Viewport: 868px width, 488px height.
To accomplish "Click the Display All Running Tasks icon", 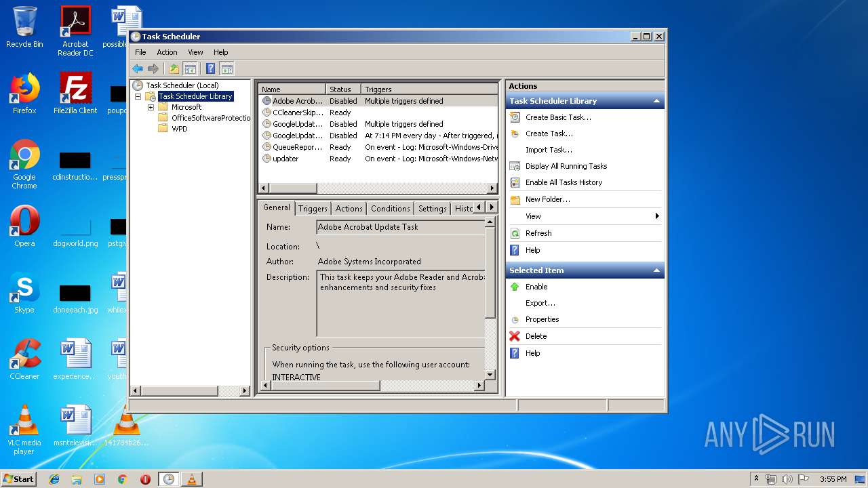I will pos(515,166).
